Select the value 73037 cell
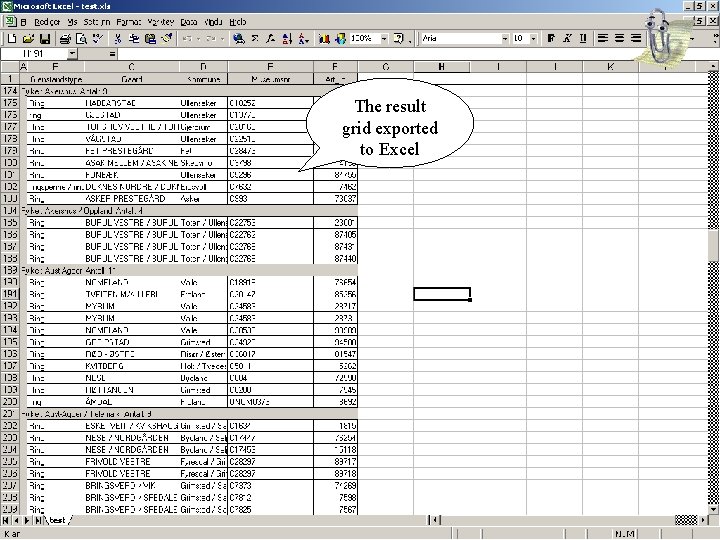Image resolution: width=720 pixels, height=540 pixels. click(x=336, y=199)
